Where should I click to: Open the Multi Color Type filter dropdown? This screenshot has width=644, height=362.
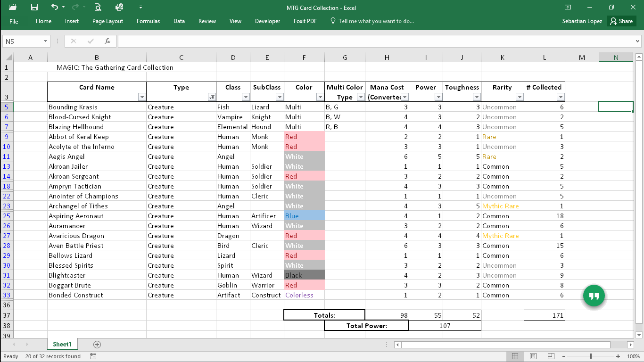[360, 97]
